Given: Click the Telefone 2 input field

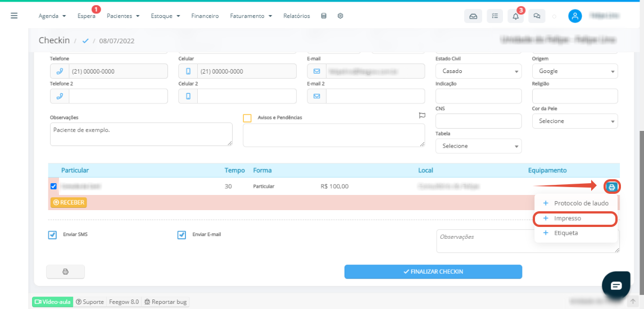Looking at the screenshot, I should [x=118, y=96].
